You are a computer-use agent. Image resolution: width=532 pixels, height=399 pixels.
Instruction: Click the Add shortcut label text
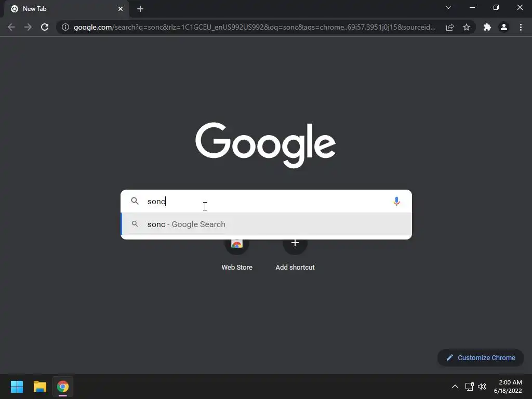coord(295,268)
